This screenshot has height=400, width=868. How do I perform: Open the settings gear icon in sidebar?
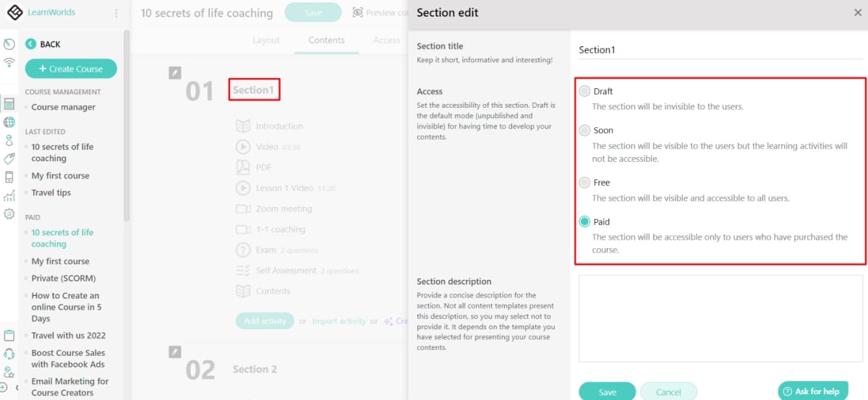pyautogui.click(x=9, y=213)
